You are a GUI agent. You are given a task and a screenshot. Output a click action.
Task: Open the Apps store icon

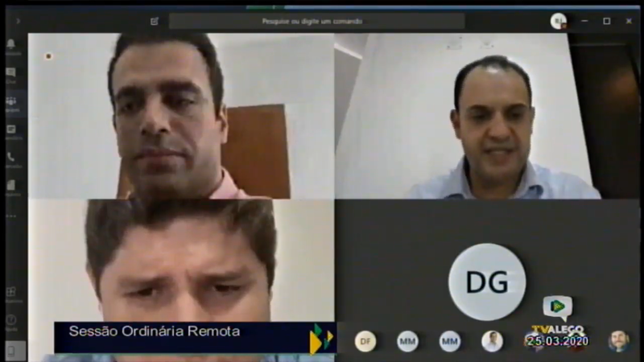click(11, 293)
